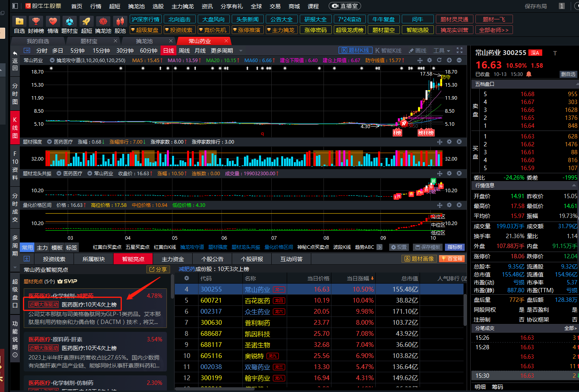The width and height of the screenshot is (579, 392).
Task: Open table column settings gear icon
Action: pyautogui.click(x=187, y=278)
